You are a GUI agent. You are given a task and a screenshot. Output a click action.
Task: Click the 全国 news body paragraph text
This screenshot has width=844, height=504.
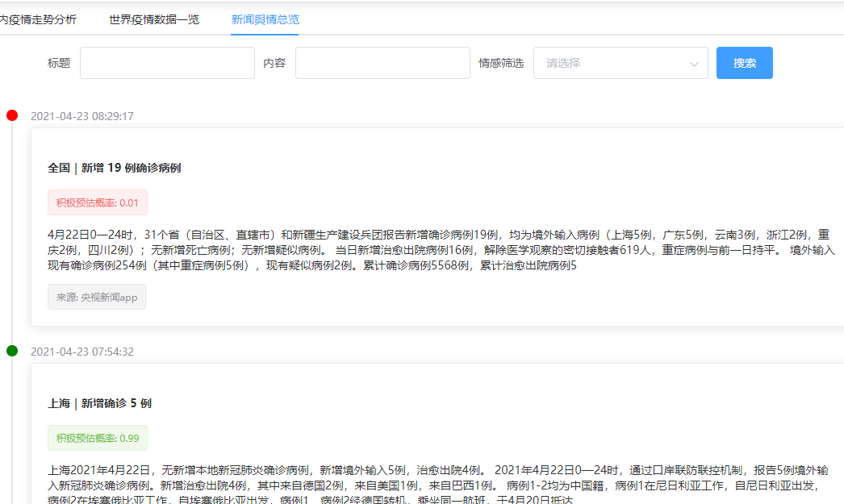coord(441,250)
